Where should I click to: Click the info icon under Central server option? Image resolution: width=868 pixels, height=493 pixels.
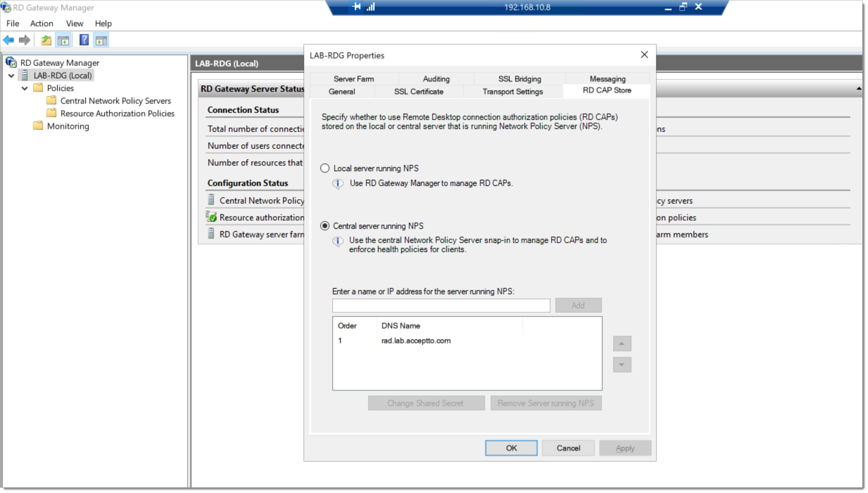click(338, 241)
